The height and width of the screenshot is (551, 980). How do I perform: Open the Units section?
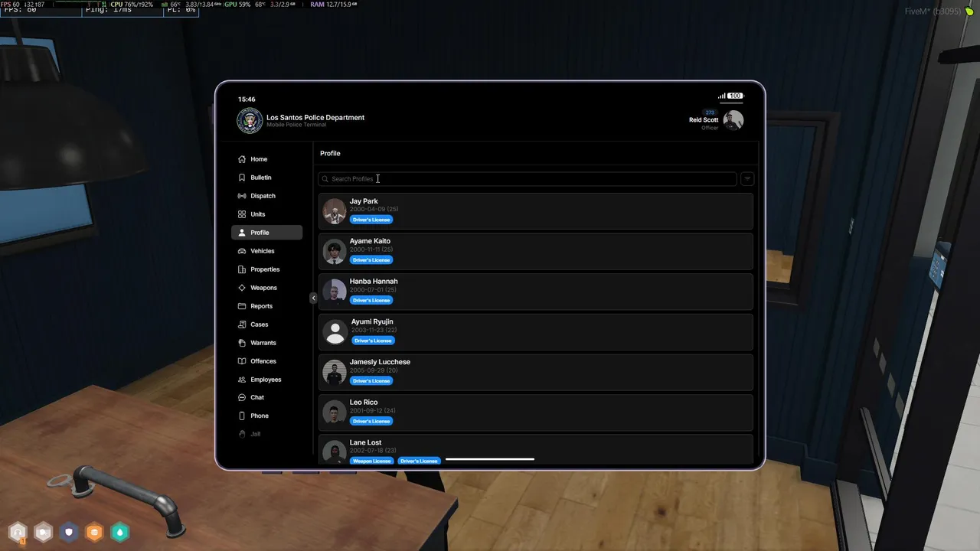[266, 214]
